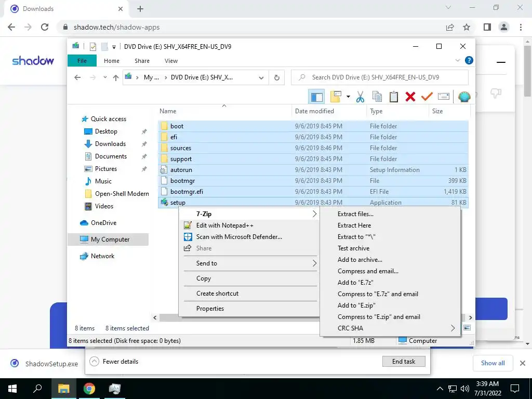
Task: Click Chrome address bar URL
Action: point(116,27)
